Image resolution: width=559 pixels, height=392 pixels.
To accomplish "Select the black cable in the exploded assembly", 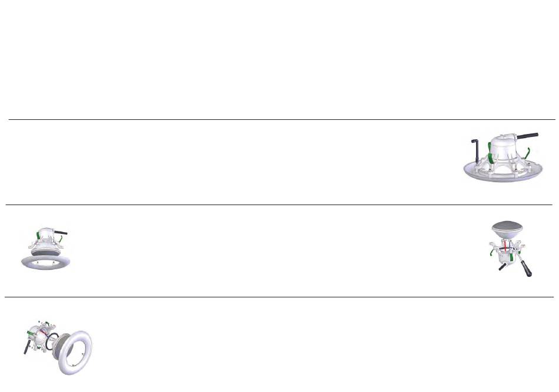I will (x=27, y=346).
